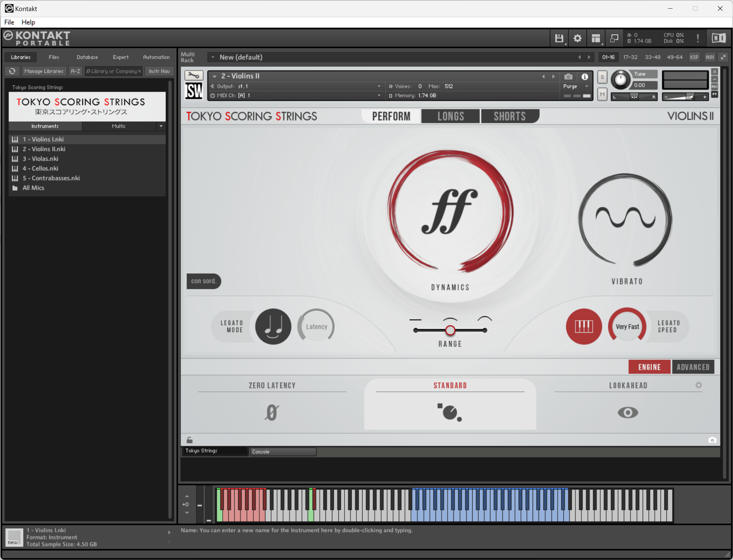Select Zero Latency engine icon
The height and width of the screenshot is (560, 733).
point(272,412)
